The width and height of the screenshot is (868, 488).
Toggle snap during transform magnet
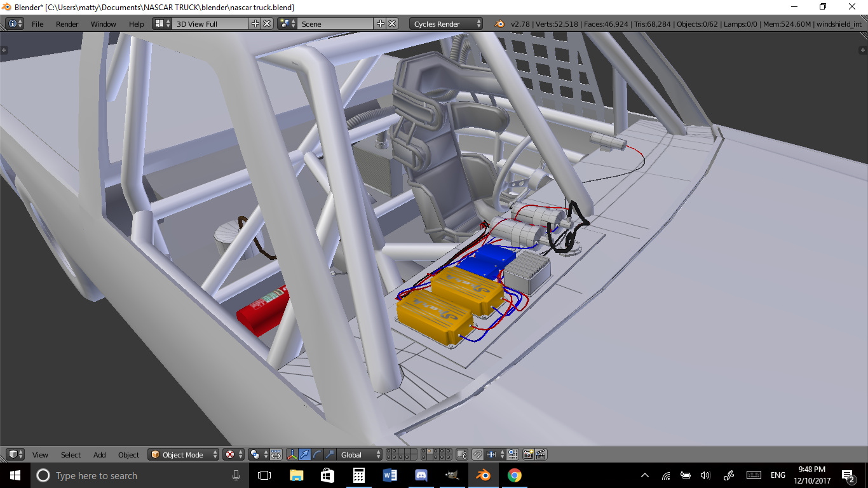pyautogui.click(x=478, y=454)
